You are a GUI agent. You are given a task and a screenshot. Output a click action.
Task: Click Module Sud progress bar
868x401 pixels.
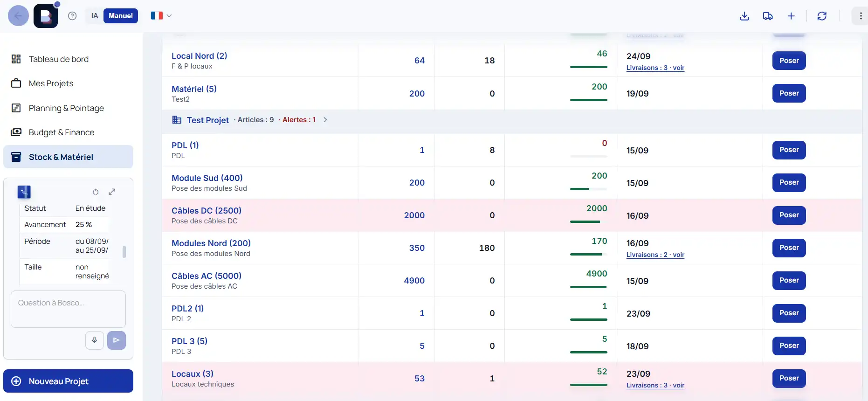[588, 189]
